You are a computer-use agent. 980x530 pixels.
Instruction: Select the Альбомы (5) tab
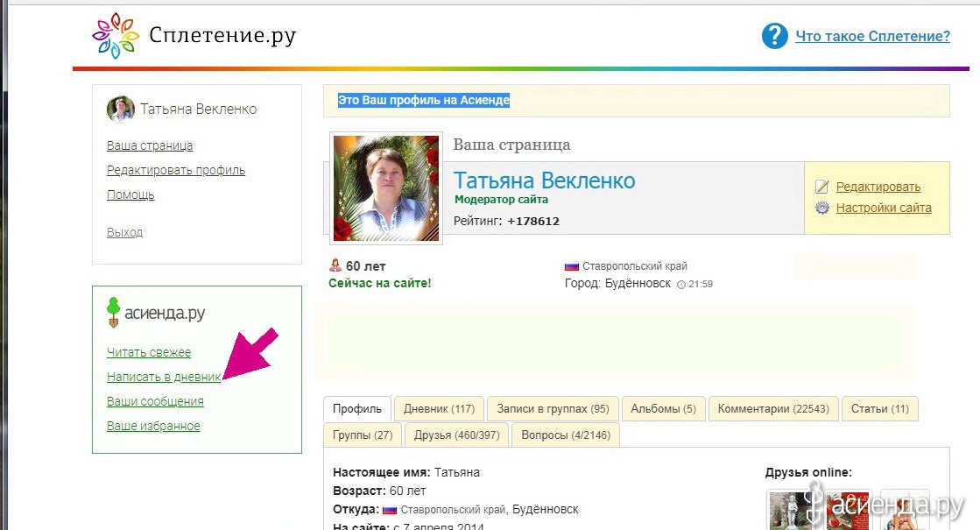(x=663, y=409)
